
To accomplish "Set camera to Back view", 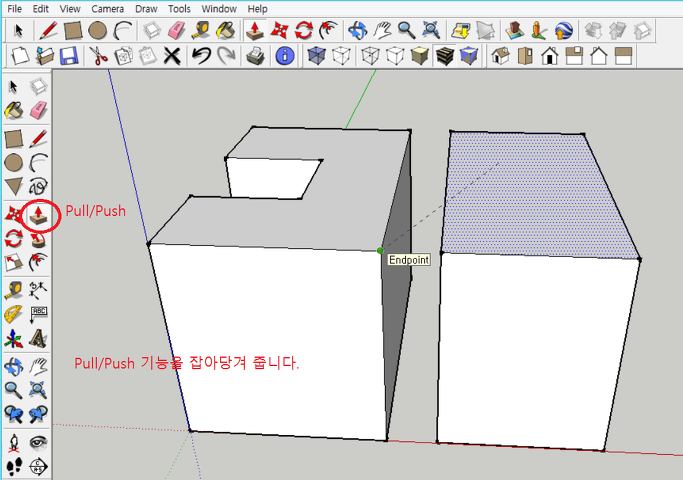I will 599,56.
